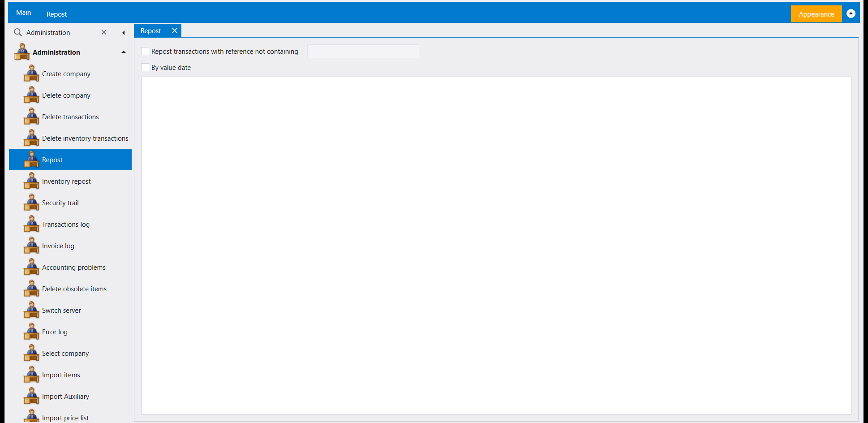Click the Delete transactions desk icon
This screenshot has width=868, height=423.
click(31, 117)
